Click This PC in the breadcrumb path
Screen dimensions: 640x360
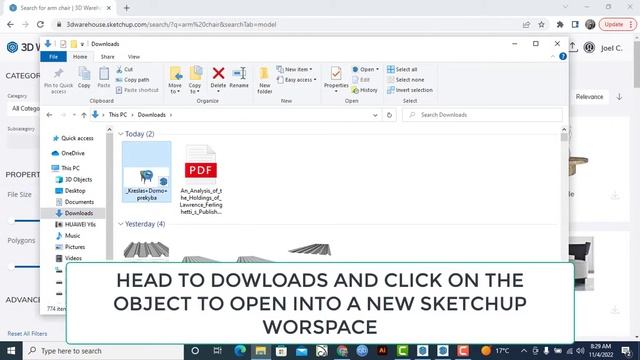tap(118, 115)
